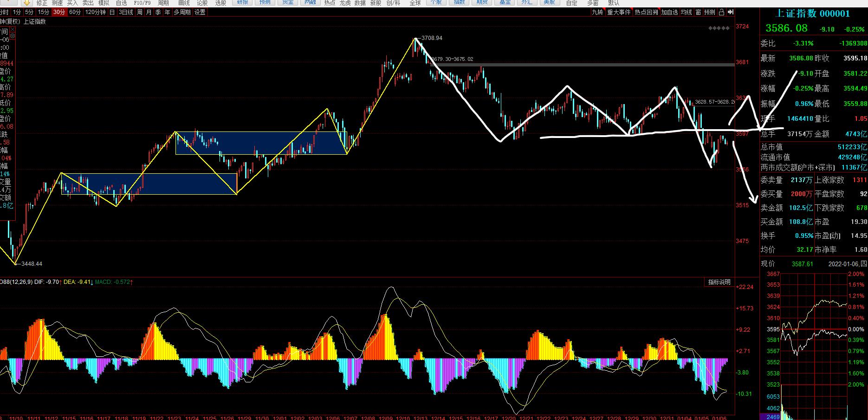This screenshot has width=868, height=420.
Task: Toggle the 预测 forecast overlay in chart toolbar
Action: [709, 13]
